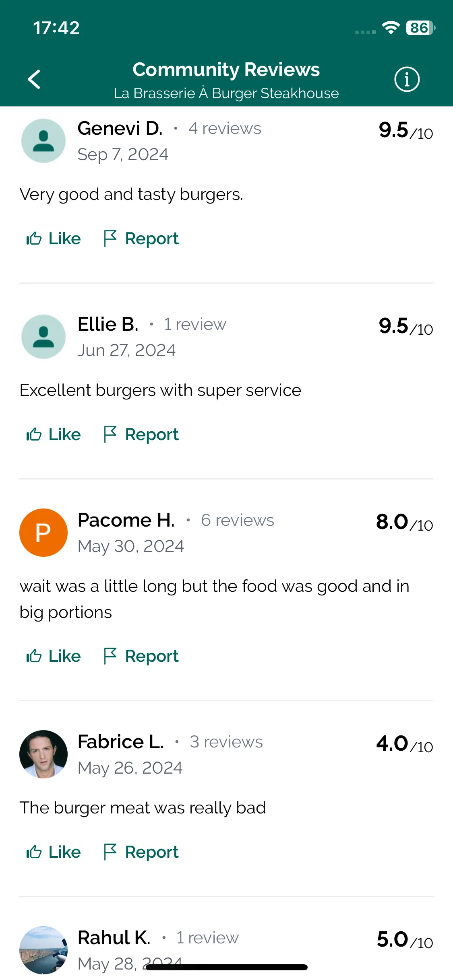
Task: Open Pacome H.'s reviewer name
Action: [x=126, y=520]
